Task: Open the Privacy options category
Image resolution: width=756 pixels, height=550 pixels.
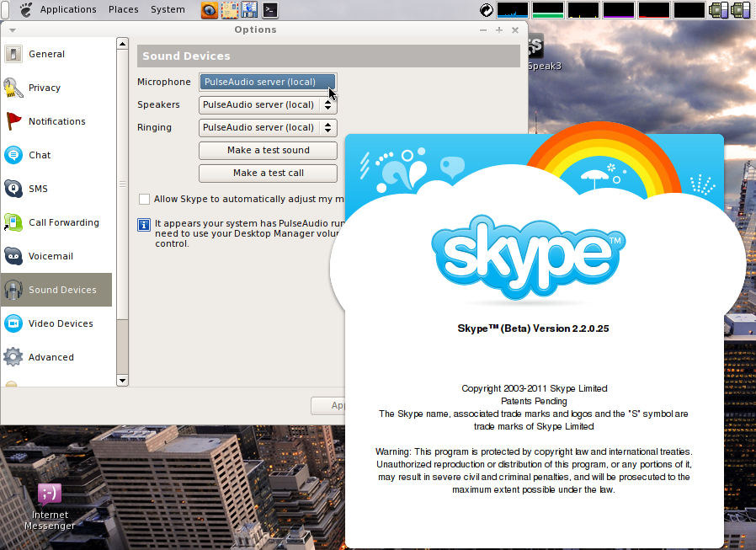Action: pos(56,88)
